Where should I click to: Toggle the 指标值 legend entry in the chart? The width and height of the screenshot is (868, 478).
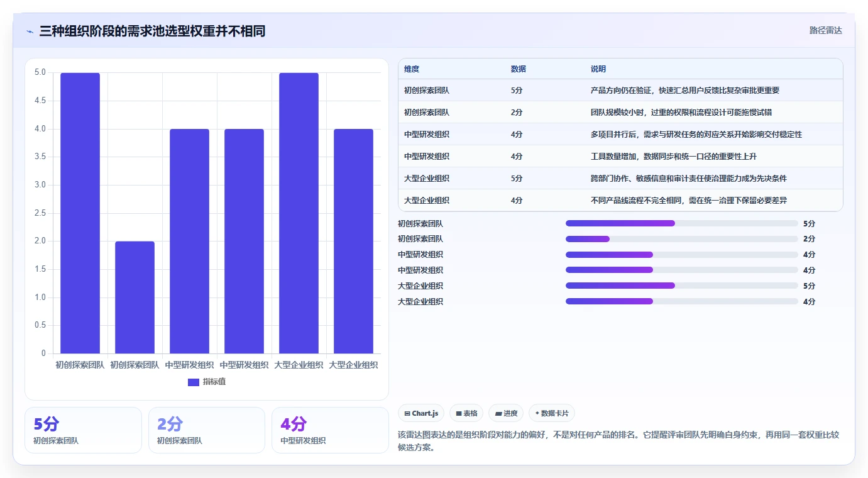(x=207, y=382)
